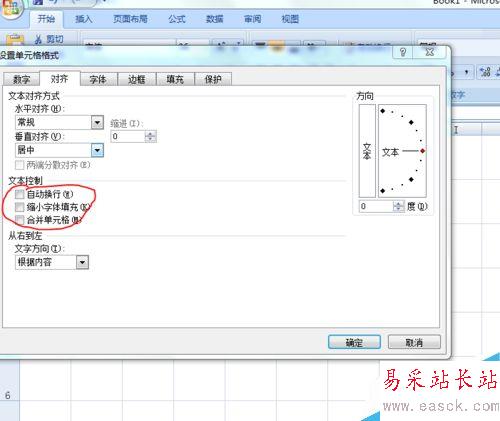The height and width of the screenshot is (421, 500).
Task: Expand the 文字方向 dropdown
Action: click(82, 262)
